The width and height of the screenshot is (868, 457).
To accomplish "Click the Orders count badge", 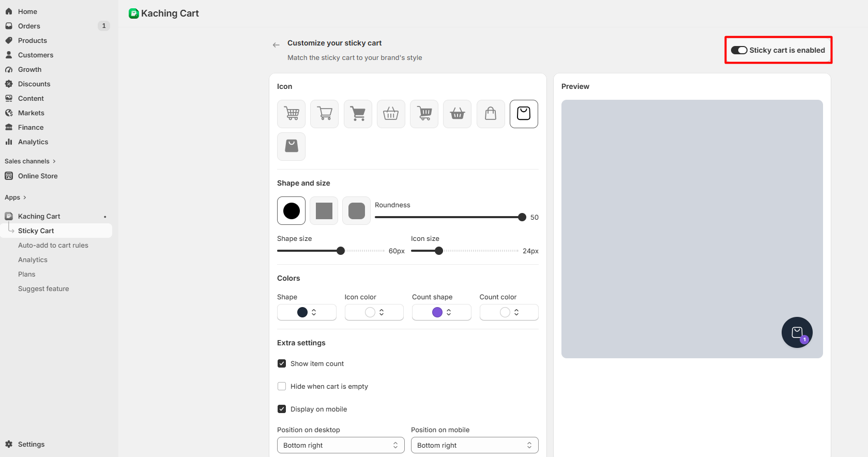I will 104,26.
